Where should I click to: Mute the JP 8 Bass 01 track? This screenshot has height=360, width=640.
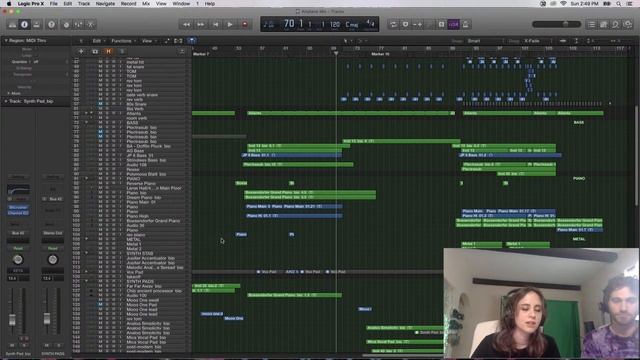tap(100, 155)
